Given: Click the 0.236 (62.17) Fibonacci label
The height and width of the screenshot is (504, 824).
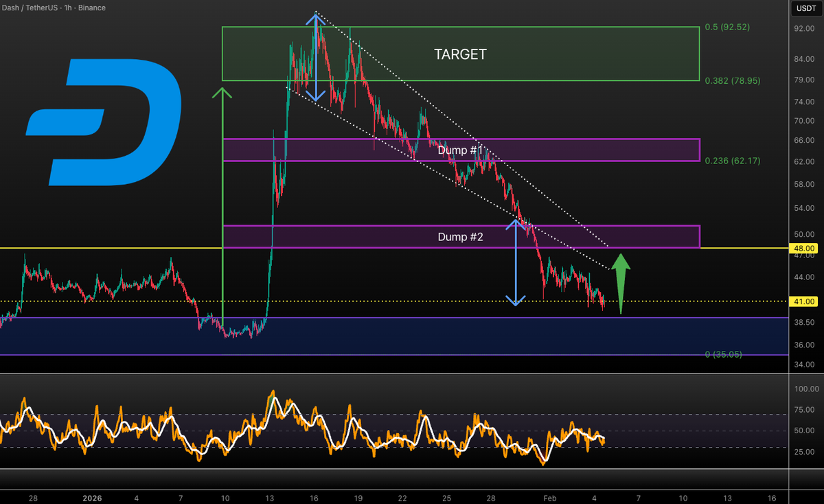Looking at the screenshot, I should point(733,160).
